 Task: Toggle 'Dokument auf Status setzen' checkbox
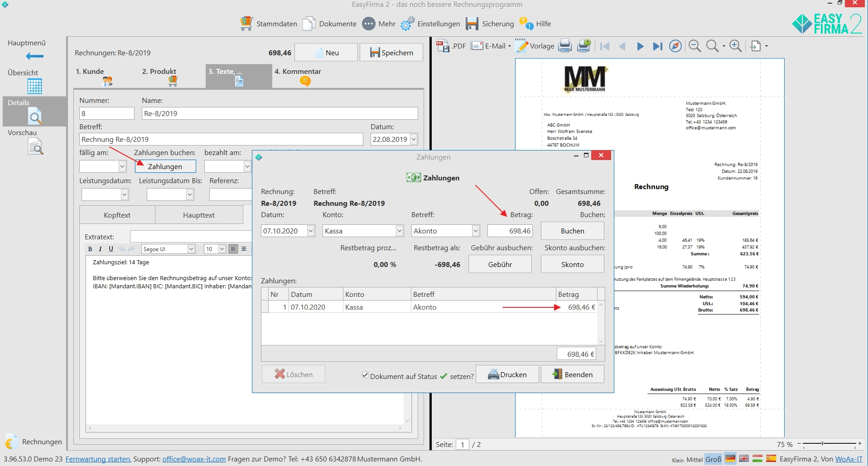tap(365, 375)
